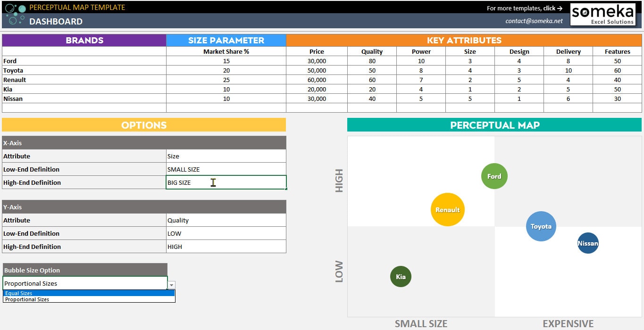
Task: Click the KEY ATTRIBUTES header bar
Action: [465, 41]
